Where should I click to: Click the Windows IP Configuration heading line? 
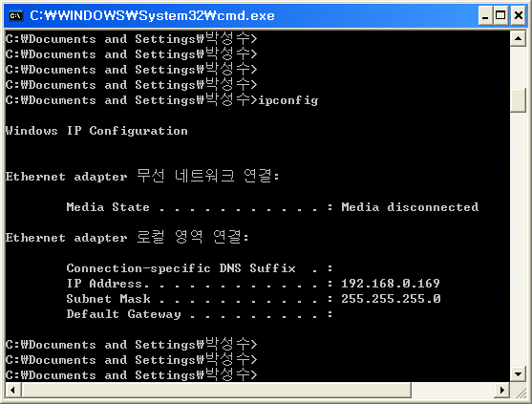pyautogui.click(x=96, y=131)
